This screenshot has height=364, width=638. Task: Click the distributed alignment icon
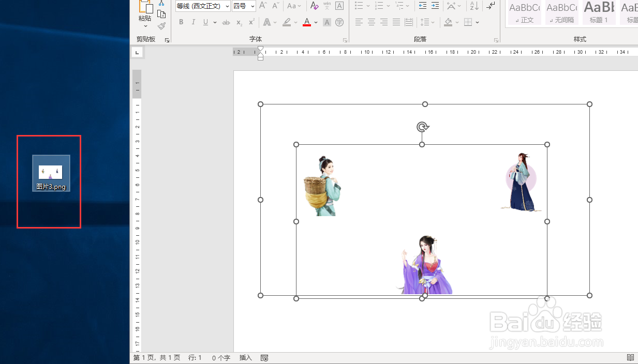(409, 22)
